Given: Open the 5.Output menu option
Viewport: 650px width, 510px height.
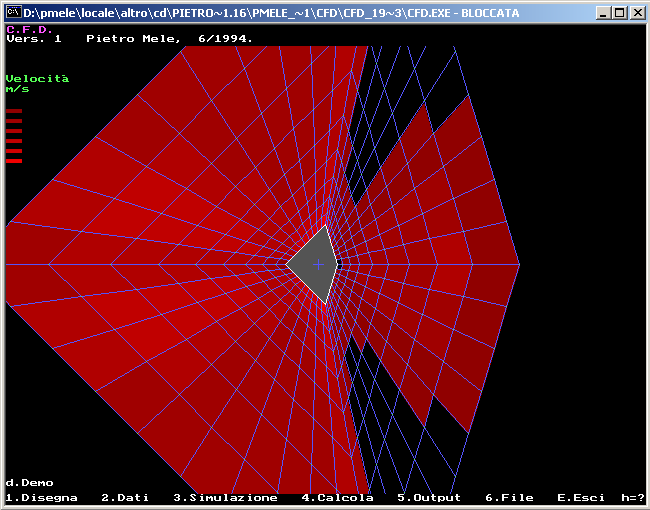Looking at the screenshot, I should [429, 498].
